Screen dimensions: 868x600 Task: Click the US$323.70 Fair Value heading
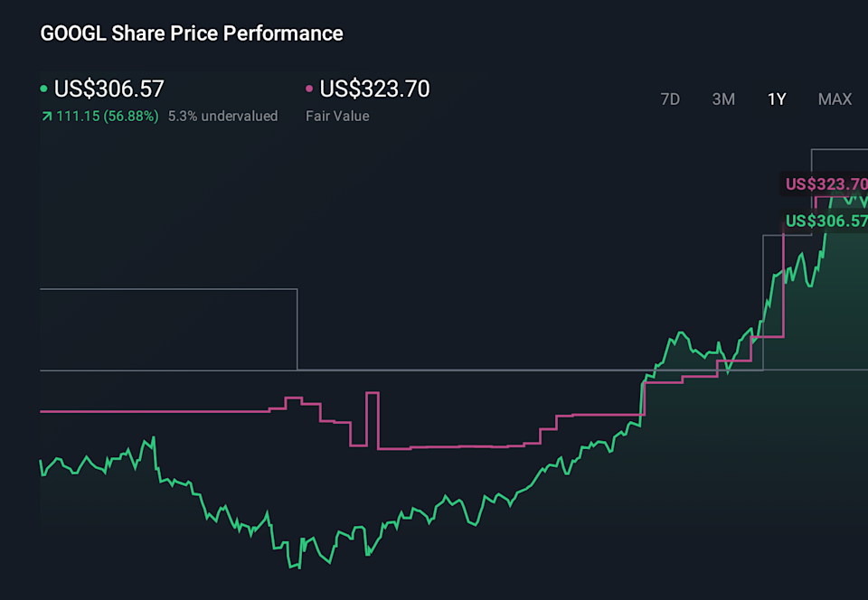pyautogui.click(x=377, y=89)
